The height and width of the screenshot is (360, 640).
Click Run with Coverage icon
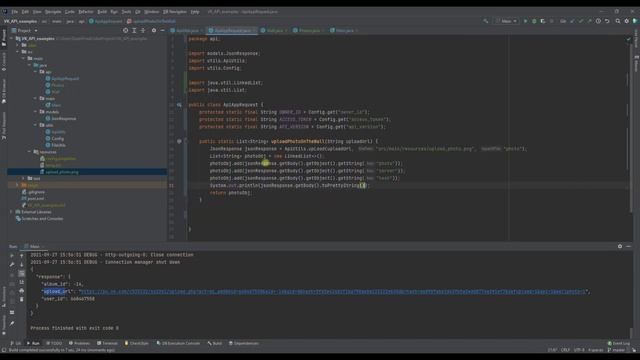543,21
